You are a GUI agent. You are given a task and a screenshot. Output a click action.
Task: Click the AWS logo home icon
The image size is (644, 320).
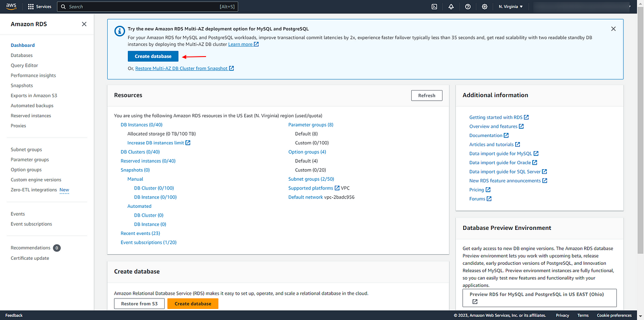[x=11, y=6]
